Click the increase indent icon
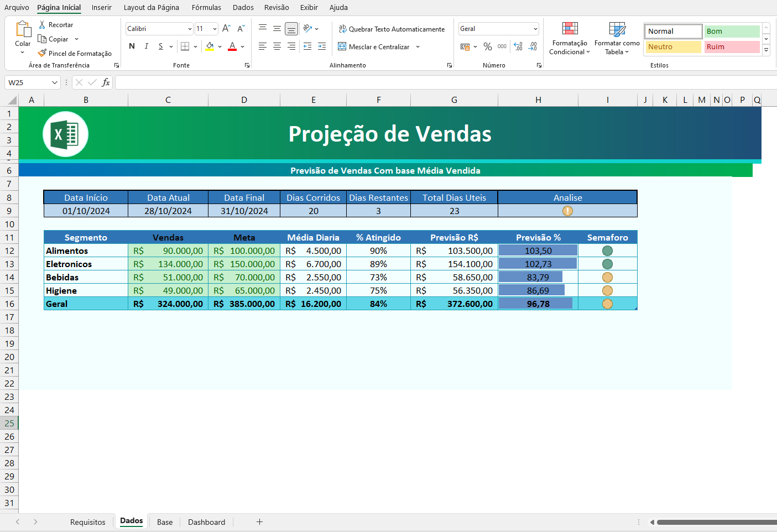Image resolution: width=777 pixels, height=532 pixels. coord(322,46)
